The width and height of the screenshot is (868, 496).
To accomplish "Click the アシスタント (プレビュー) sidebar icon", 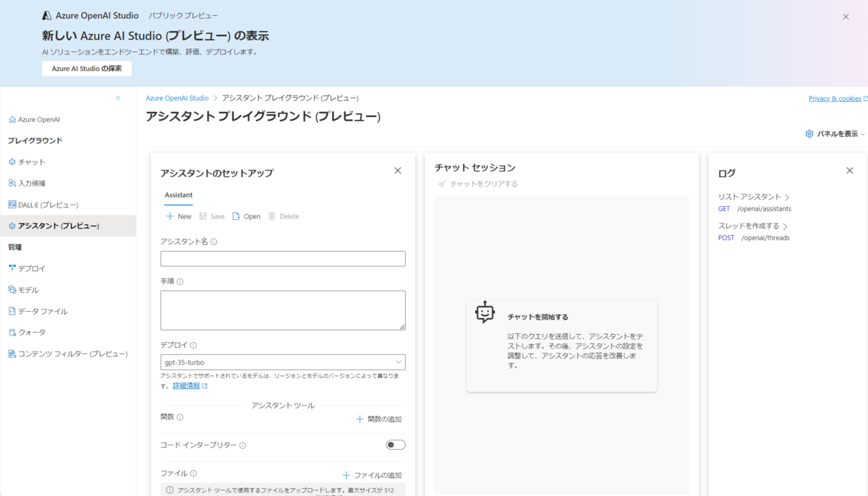I will [x=12, y=226].
